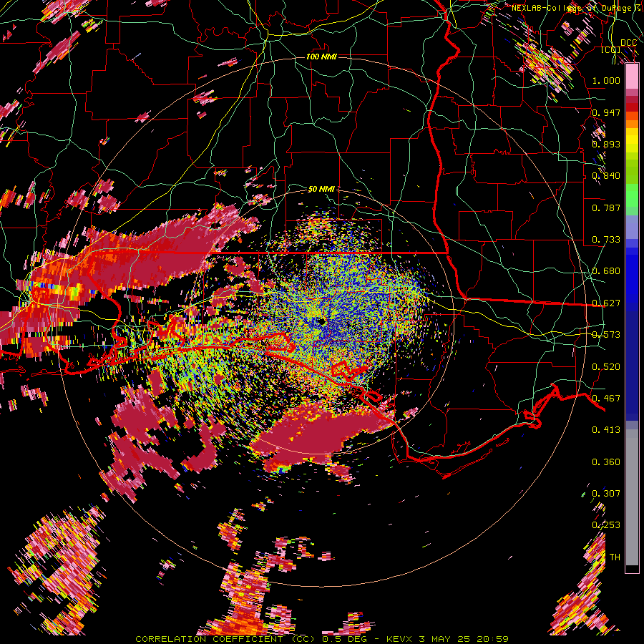Screen dimensions: 644x644
Task: Select the 0.360 scale value
Action: point(606,462)
